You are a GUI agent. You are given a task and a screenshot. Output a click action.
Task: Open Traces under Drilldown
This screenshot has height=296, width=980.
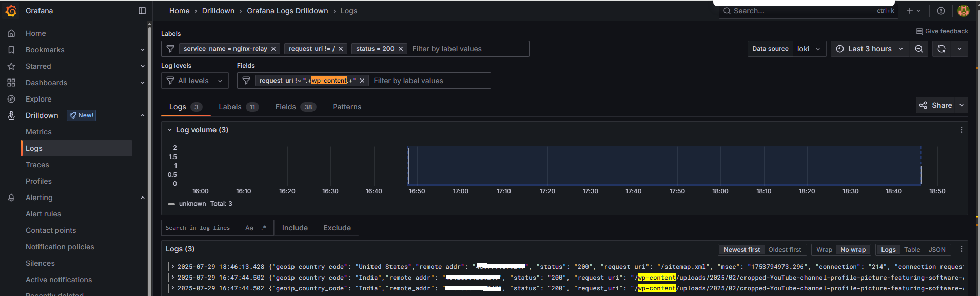pos(37,165)
